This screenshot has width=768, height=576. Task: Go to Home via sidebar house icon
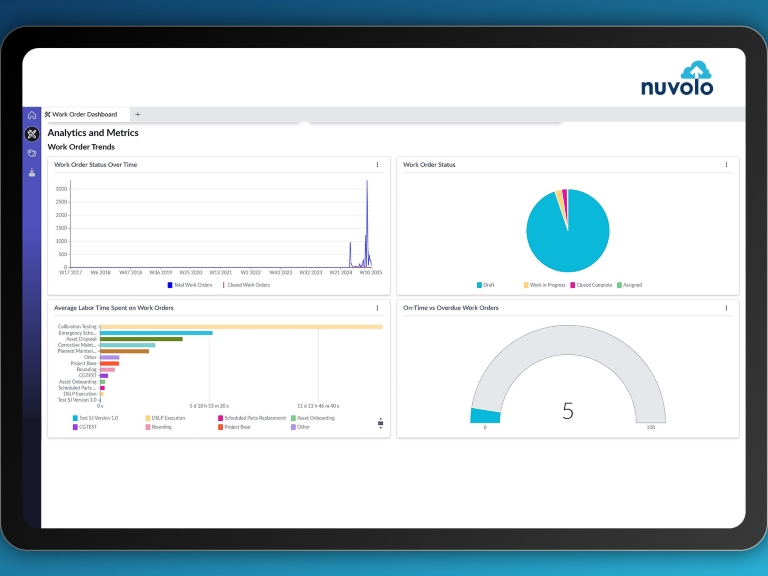click(x=32, y=115)
